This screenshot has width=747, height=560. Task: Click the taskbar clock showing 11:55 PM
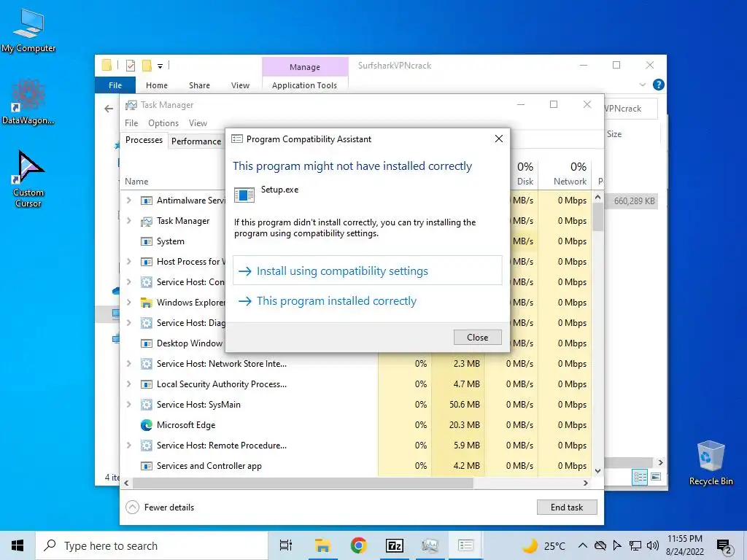pyautogui.click(x=684, y=545)
